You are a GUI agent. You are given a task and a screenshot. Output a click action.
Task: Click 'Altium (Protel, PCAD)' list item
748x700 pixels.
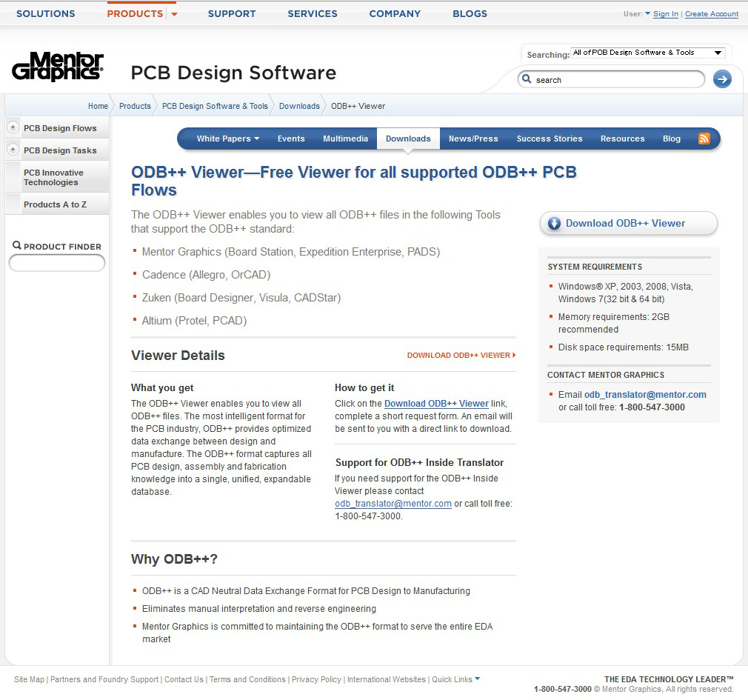194,321
